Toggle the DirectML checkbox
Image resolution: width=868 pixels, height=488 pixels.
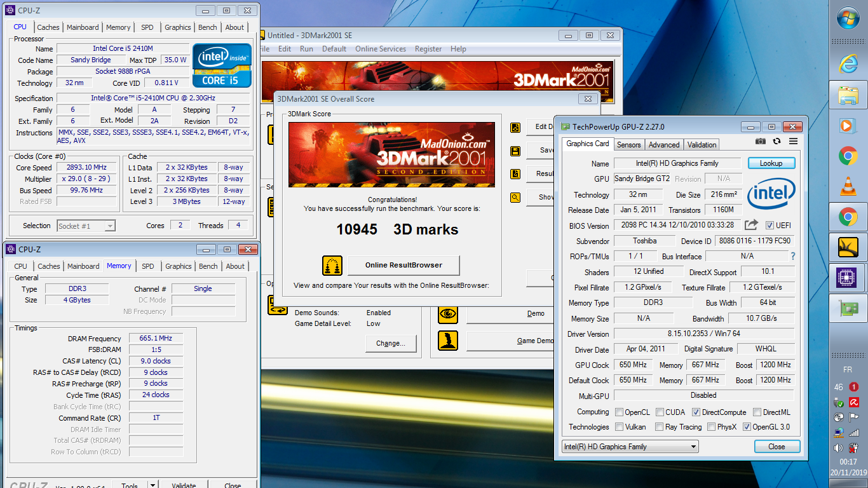757,412
